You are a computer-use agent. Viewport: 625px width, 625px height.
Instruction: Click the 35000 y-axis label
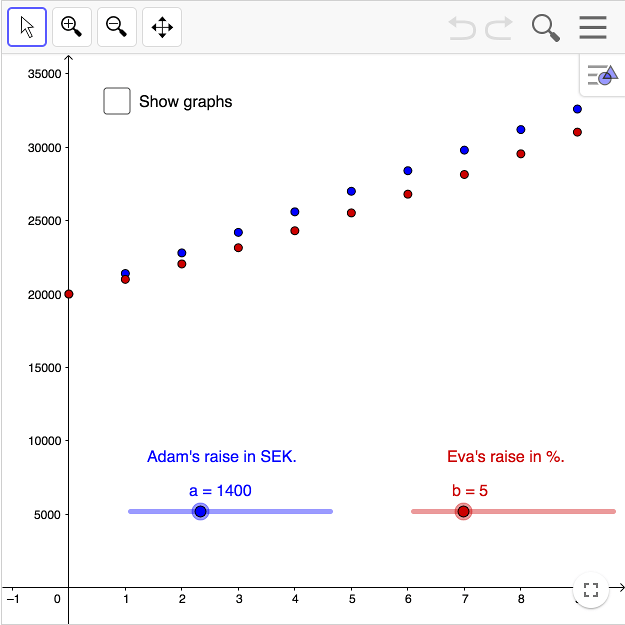[x=45, y=74]
